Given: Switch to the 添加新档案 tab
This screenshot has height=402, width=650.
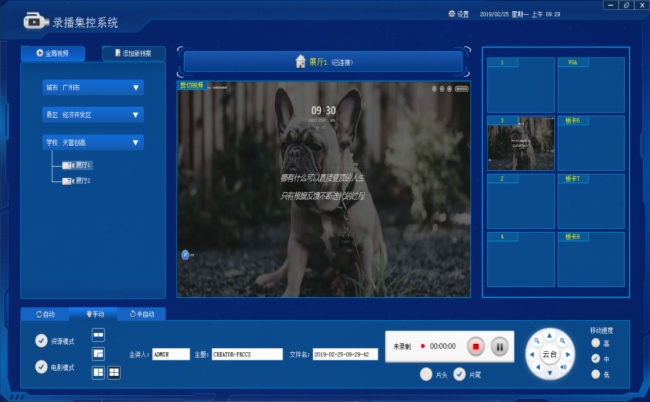Looking at the screenshot, I should point(134,53).
